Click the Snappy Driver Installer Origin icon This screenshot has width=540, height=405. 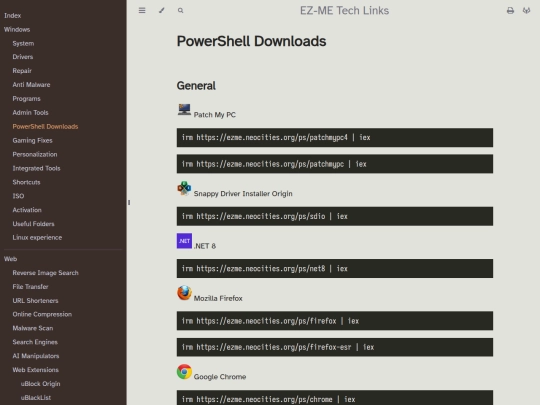184,188
